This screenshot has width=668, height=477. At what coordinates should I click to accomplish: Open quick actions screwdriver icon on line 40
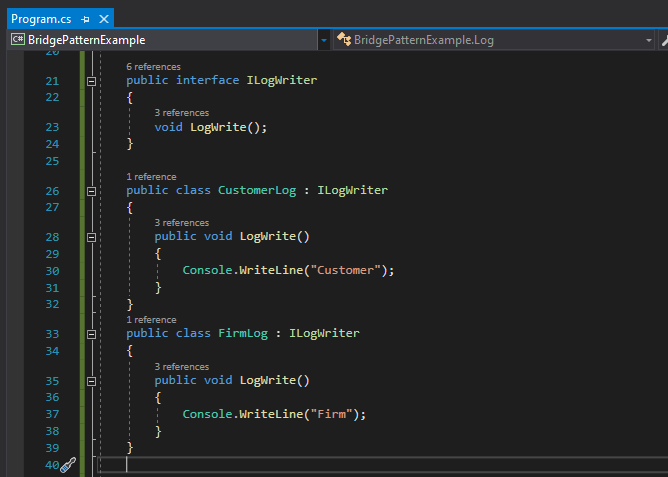(68, 465)
